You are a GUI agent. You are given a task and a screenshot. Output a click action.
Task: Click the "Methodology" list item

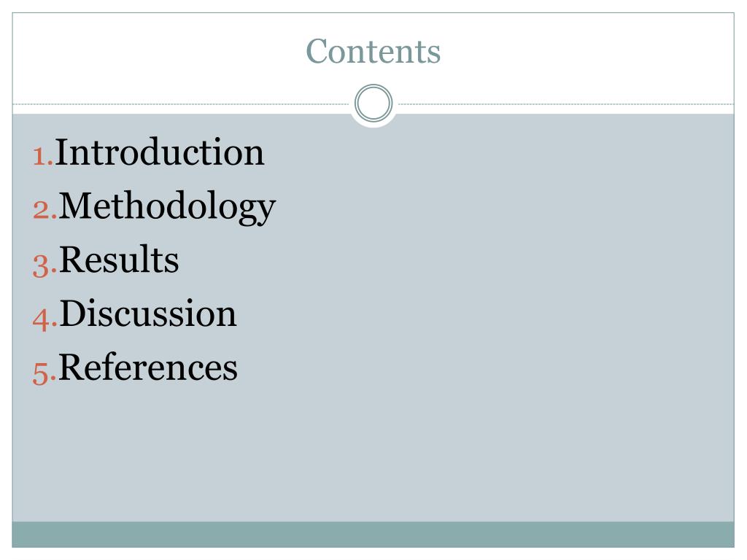(167, 206)
